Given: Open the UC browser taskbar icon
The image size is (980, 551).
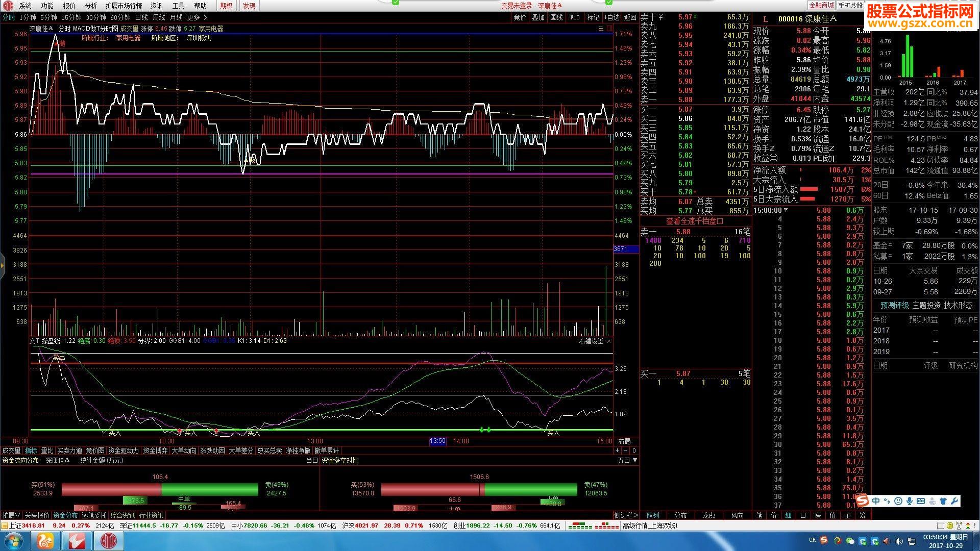Looking at the screenshot, I should click(x=45, y=541).
